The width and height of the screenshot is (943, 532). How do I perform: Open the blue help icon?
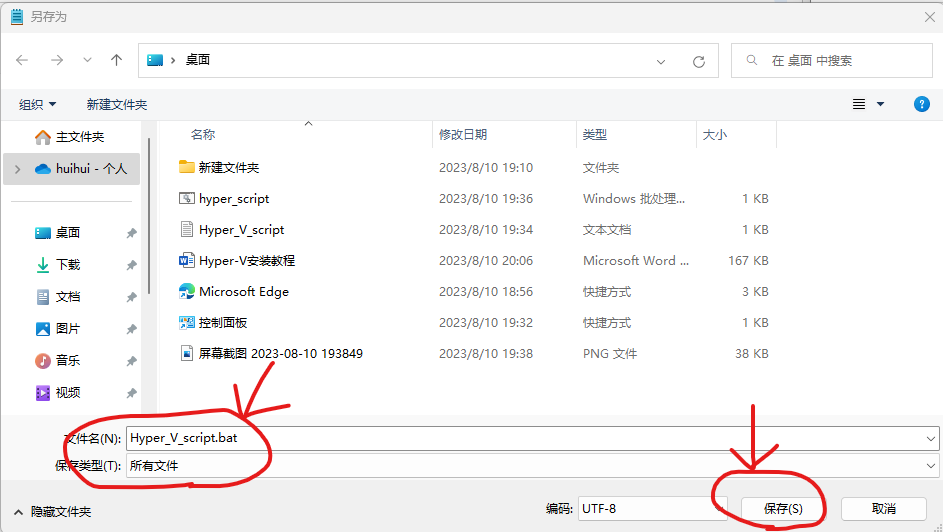(x=921, y=104)
